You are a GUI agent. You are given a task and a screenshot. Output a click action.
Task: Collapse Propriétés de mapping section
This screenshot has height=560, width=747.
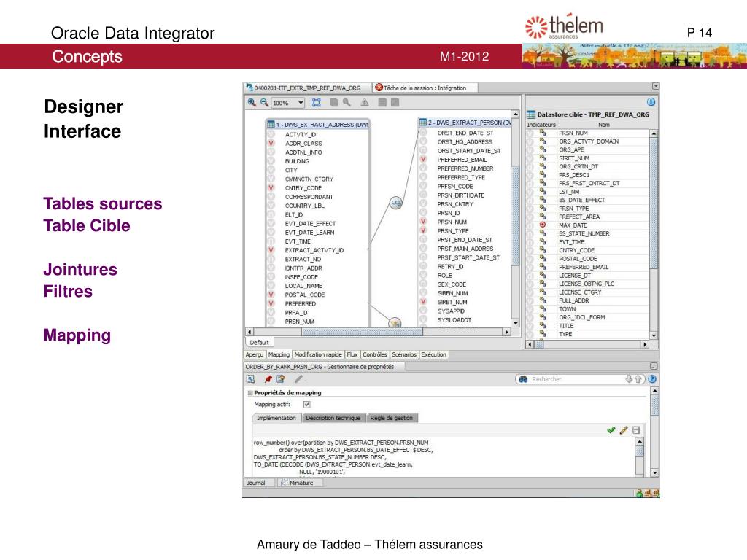pos(250,393)
